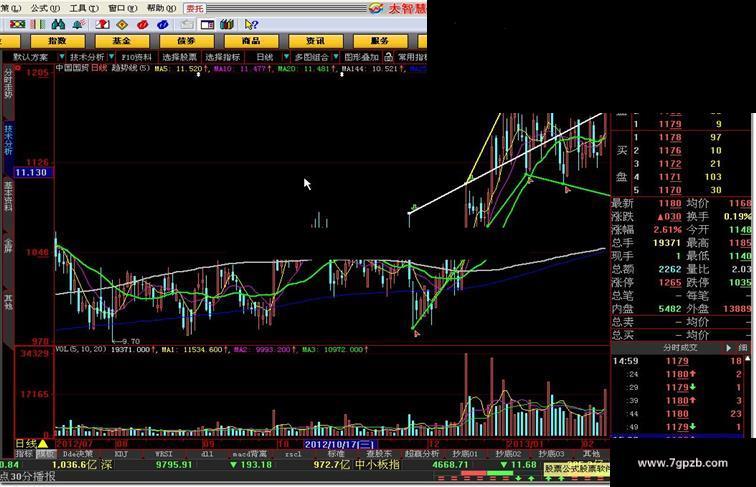Click the 指数 yellow button

click(x=57, y=41)
